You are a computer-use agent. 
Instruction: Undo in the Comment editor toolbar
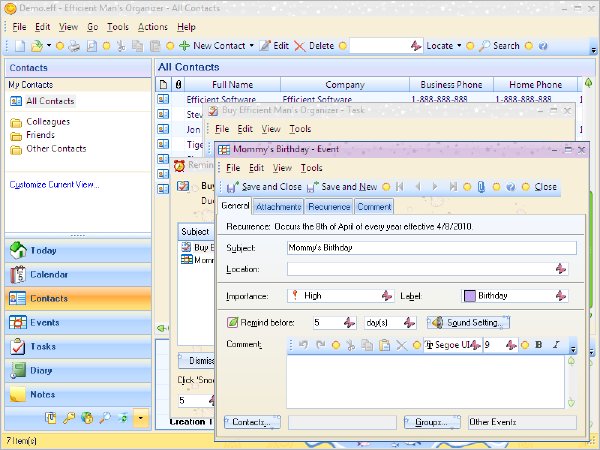click(x=303, y=345)
